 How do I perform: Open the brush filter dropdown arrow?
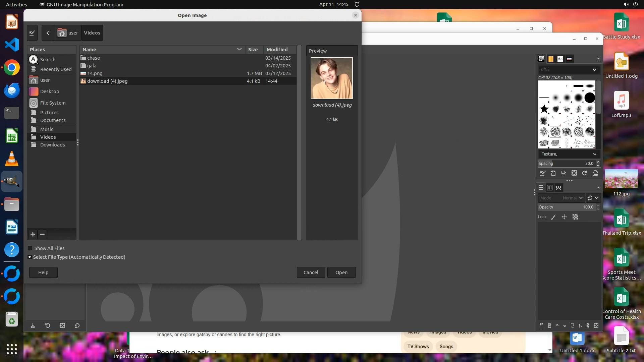[594, 70]
